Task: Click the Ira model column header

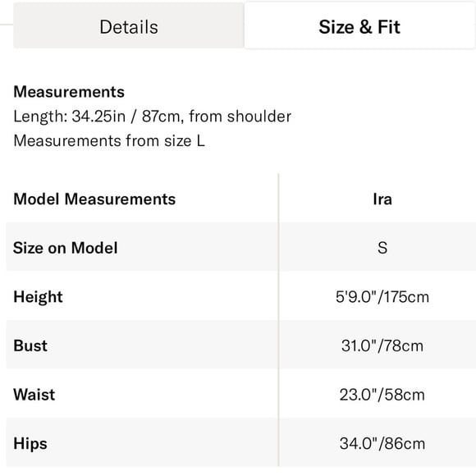Action: [382, 199]
